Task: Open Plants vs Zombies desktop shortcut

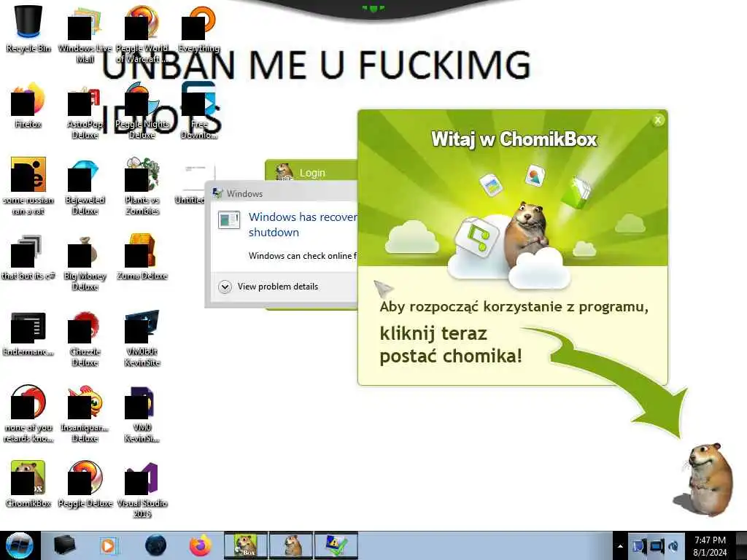Action: point(142,186)
